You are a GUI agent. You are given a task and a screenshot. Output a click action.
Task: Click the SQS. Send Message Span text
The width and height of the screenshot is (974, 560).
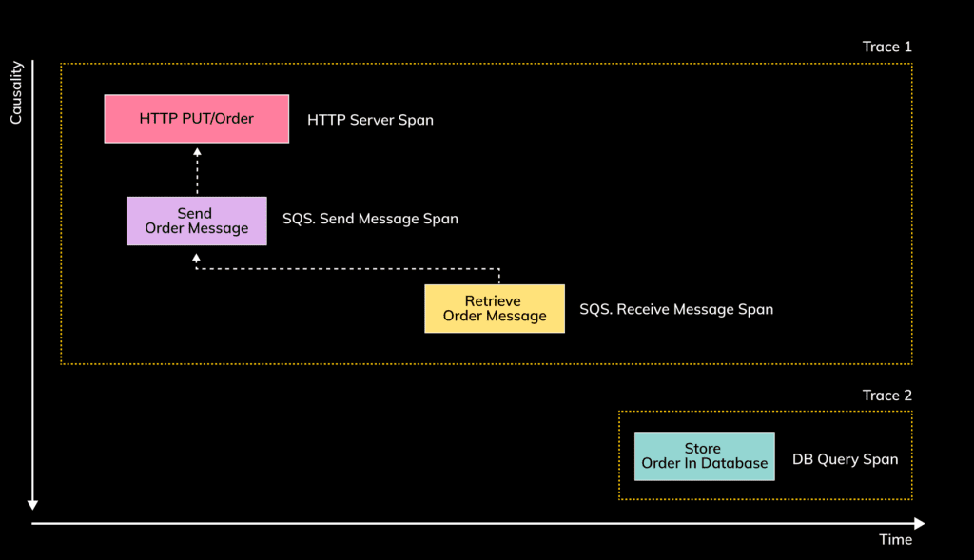tap(370, 219)
